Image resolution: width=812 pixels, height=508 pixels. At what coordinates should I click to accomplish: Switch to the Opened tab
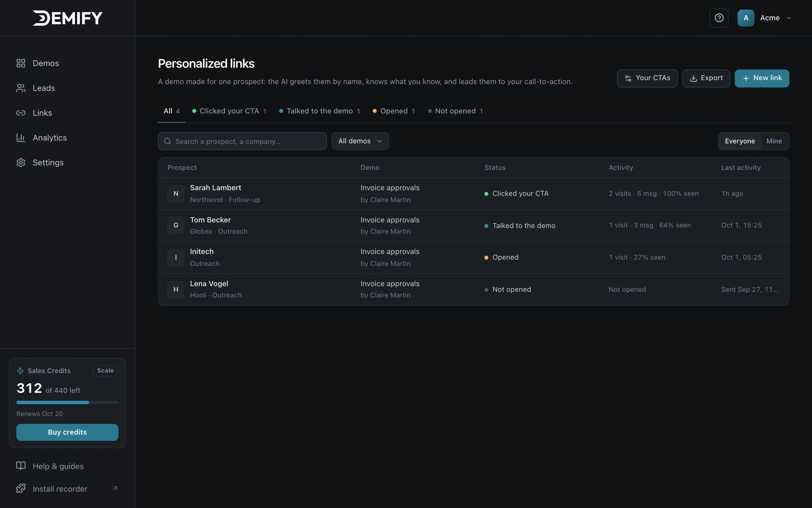click(394, 111)
